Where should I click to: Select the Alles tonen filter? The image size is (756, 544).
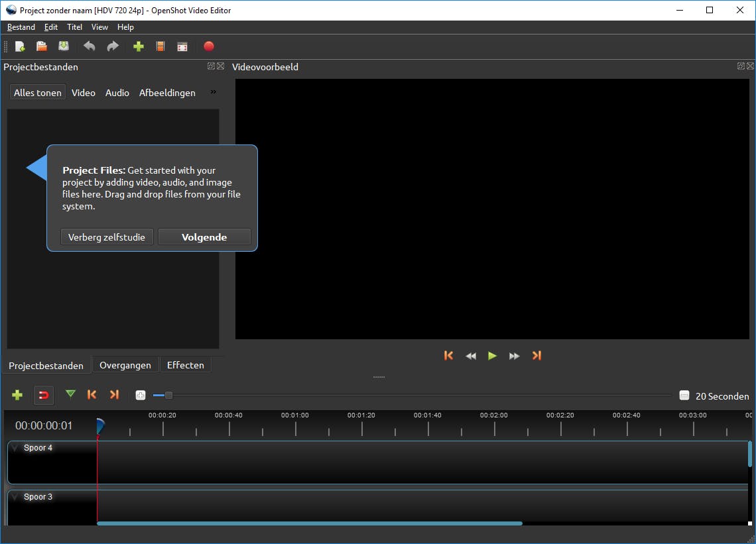[38, 93]
